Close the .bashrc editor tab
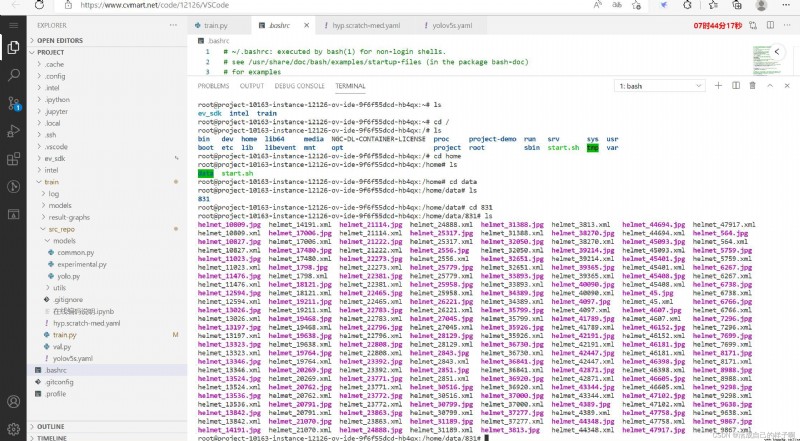This screenshot has width=800, height=441. coord(306,25)
